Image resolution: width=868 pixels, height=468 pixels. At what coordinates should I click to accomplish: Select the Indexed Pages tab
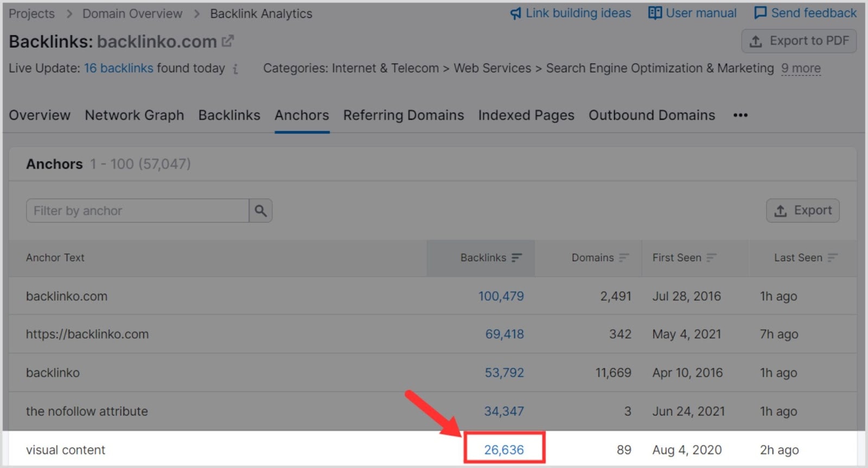click(x=526, y=115)
